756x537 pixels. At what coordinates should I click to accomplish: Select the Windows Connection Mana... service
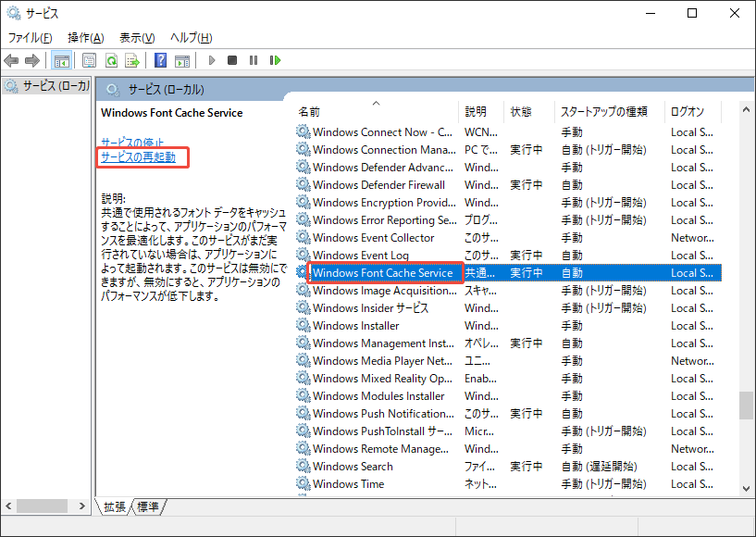pos(384,150)
